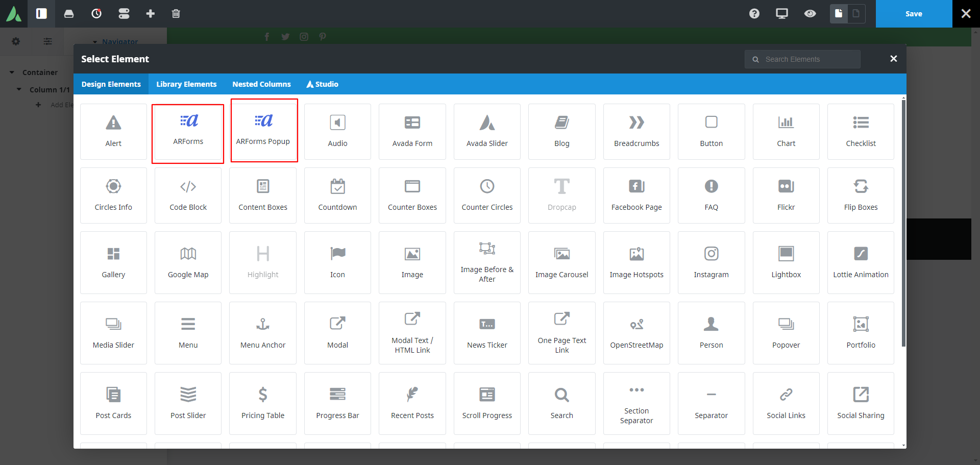980x465 pixels.
Task: Toggle the preview eye icon
Action: tap(810, 14)
